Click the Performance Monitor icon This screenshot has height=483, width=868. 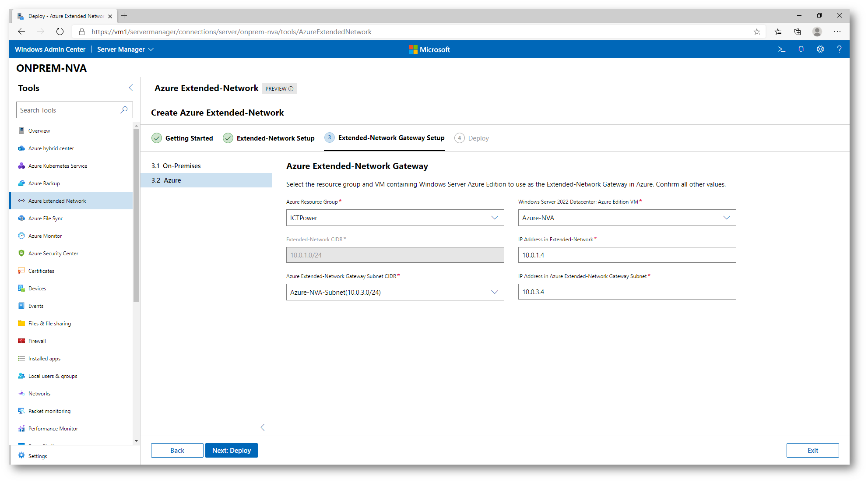click(21, 428)
